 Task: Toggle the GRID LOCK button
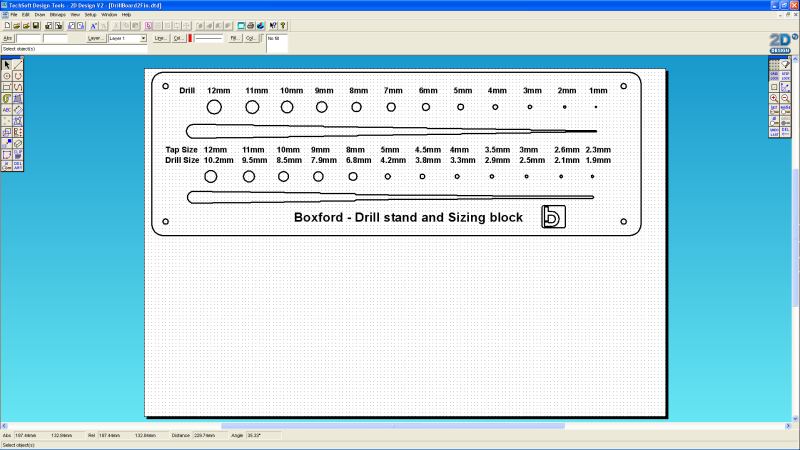(x=774, y=76)
